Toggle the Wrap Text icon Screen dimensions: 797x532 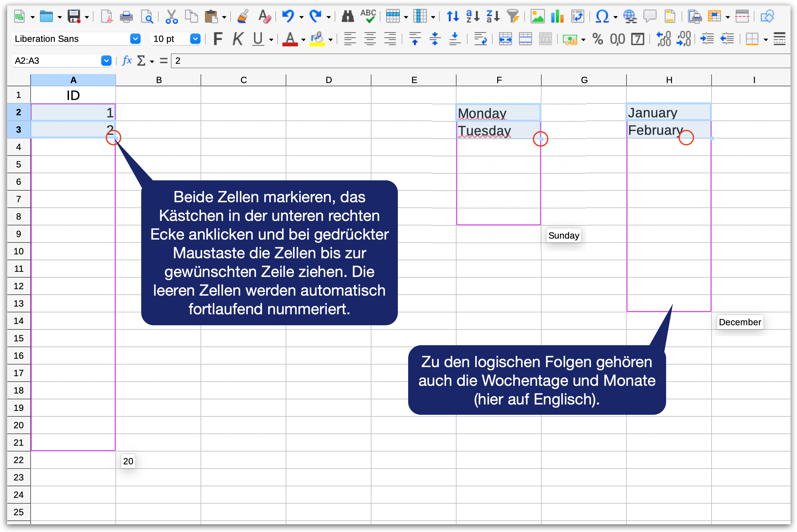(x=480, y=39)
